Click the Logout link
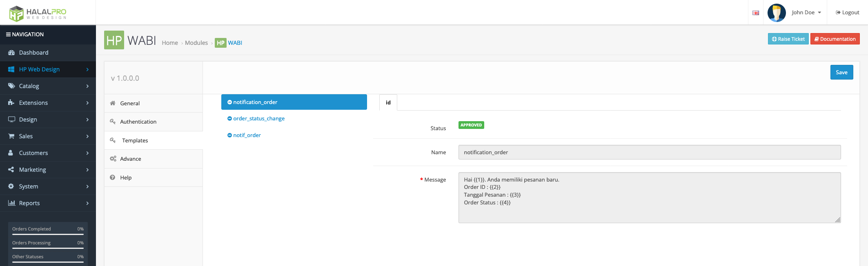 tap(848, 13)
